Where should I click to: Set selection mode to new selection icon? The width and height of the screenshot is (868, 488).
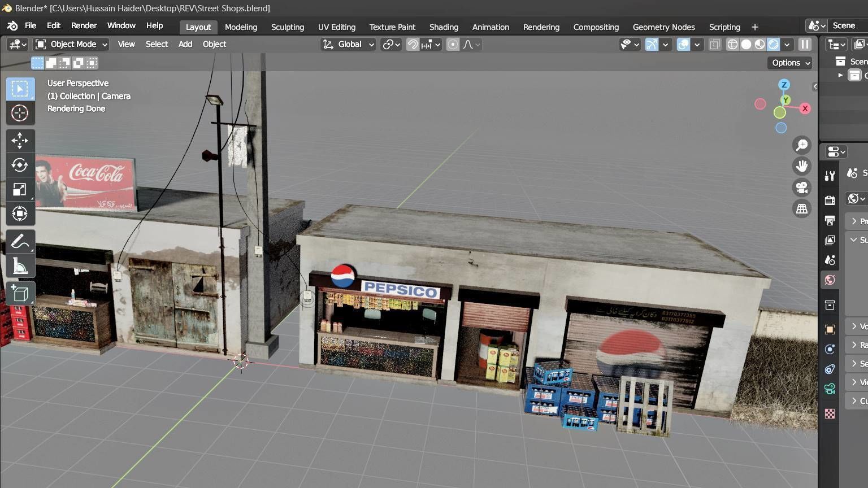37,63
